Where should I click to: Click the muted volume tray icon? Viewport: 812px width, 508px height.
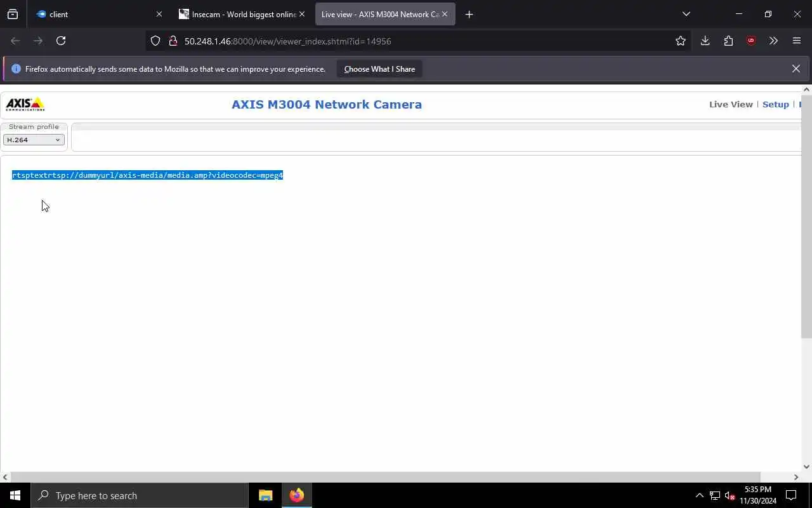pyautogui.click(x=730, y=495)
